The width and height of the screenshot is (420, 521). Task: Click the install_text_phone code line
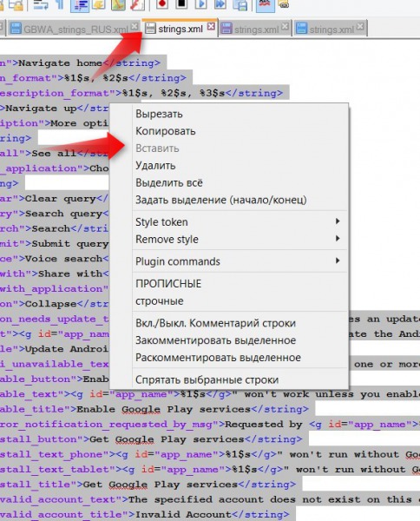pyautogui.click(x=210, y=454)
